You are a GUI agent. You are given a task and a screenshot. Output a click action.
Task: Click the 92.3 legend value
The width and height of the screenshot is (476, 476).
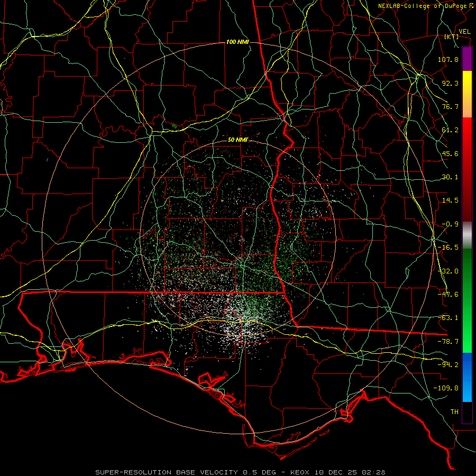click(x=450, y=83)
